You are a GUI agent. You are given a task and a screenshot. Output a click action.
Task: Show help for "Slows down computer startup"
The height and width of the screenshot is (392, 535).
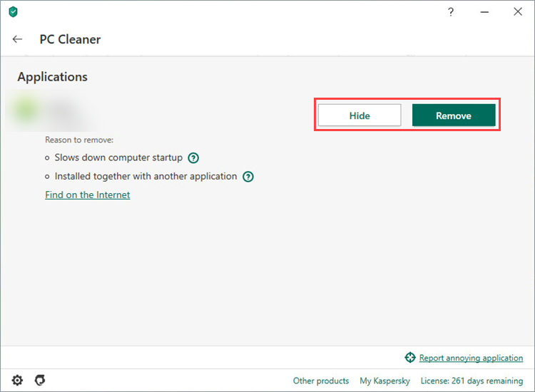tap(193, 158)
